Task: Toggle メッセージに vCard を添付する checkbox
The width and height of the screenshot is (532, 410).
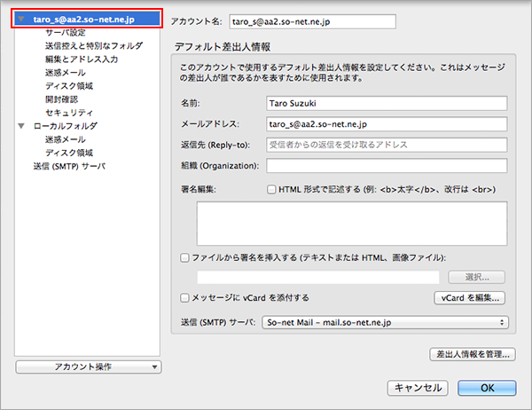Action: tap(184, 298)
